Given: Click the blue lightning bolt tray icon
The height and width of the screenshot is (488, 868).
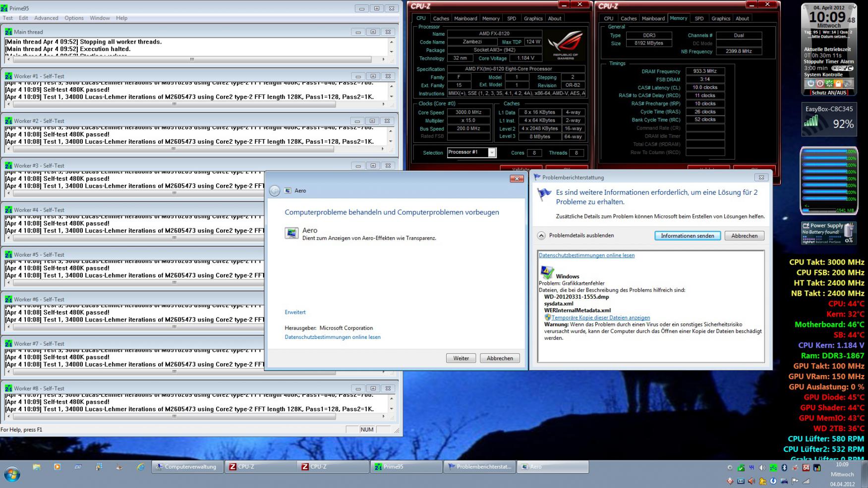Looking at the screenshot, I should click(773, 481).
